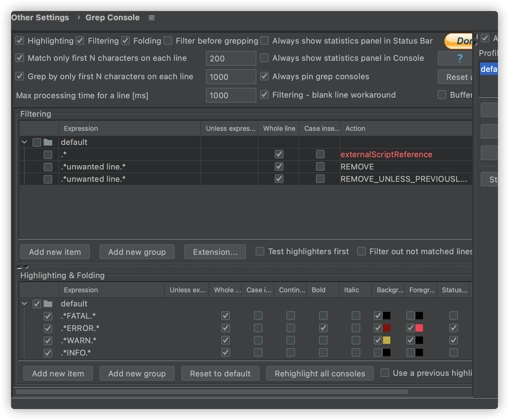
Task: Click the Other Settings breadcrumb
Action: click(40, 17)
